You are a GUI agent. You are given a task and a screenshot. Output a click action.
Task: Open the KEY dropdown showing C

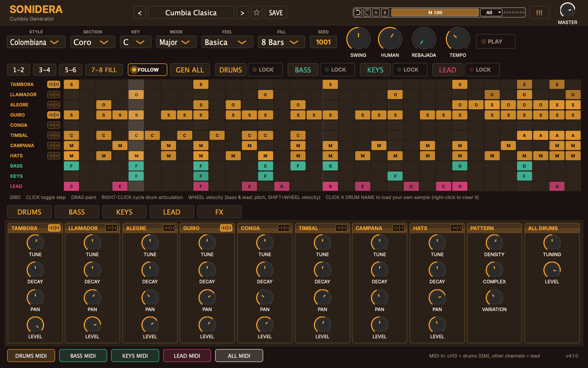(136, 42)
